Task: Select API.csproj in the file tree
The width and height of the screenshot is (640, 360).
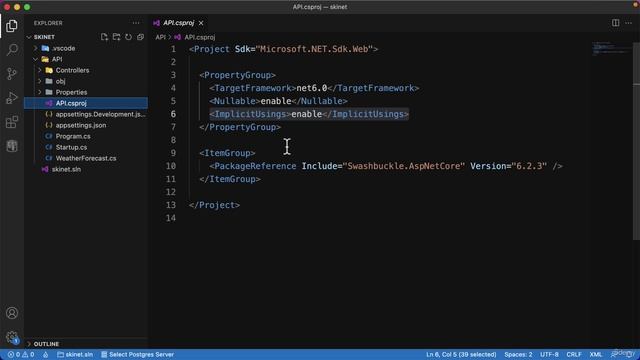Action: coord(86,103)
